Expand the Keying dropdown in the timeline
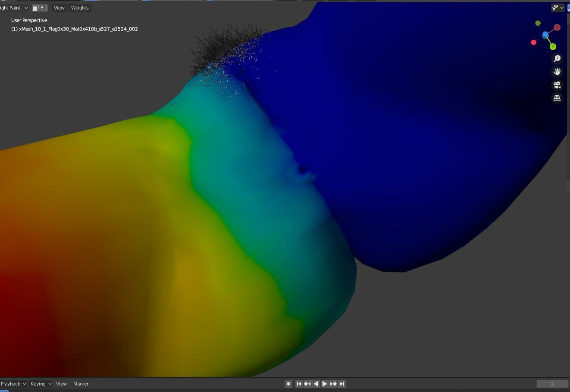The height and width of the screenshot is (392, 570). tap(41, 384)
